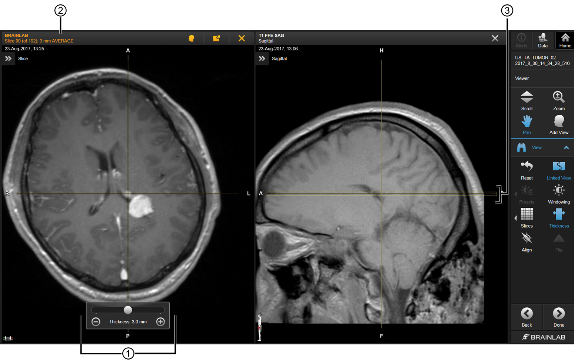The image size is (588, 364).
Task: Click the 'Thickness: 3.0 mm' value label
Action: coord(128,322)
